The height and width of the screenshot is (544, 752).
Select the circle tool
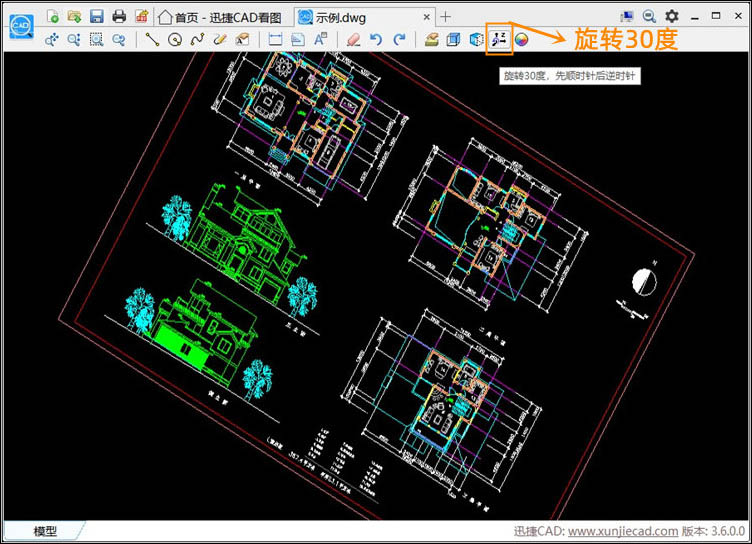point(175,39)
